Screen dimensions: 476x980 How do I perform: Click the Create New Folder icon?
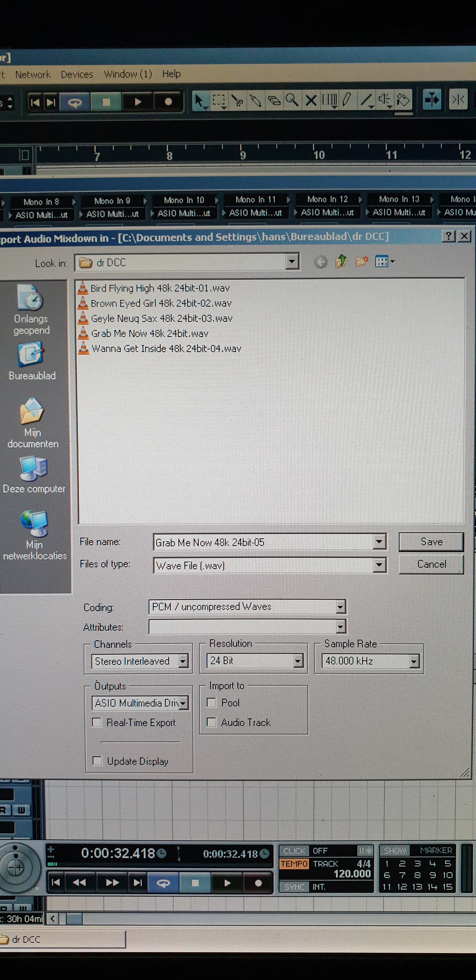[x=361, y=262]
